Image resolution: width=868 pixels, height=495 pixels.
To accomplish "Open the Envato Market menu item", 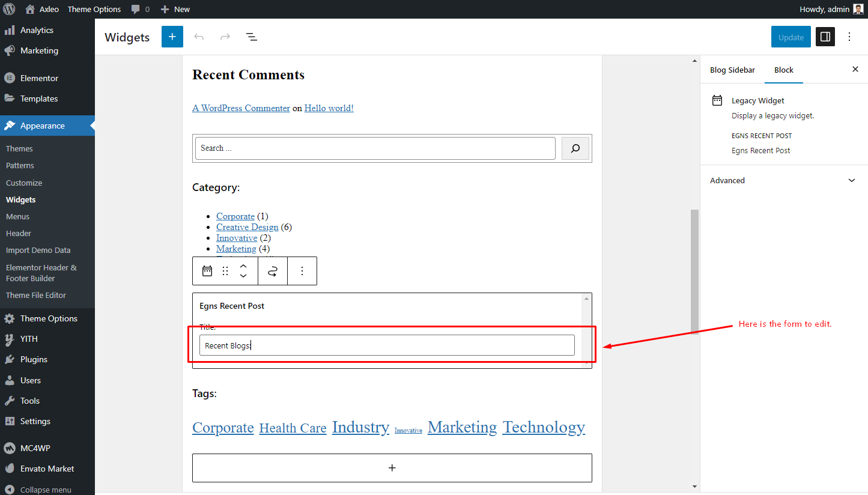I will [47, 469].
